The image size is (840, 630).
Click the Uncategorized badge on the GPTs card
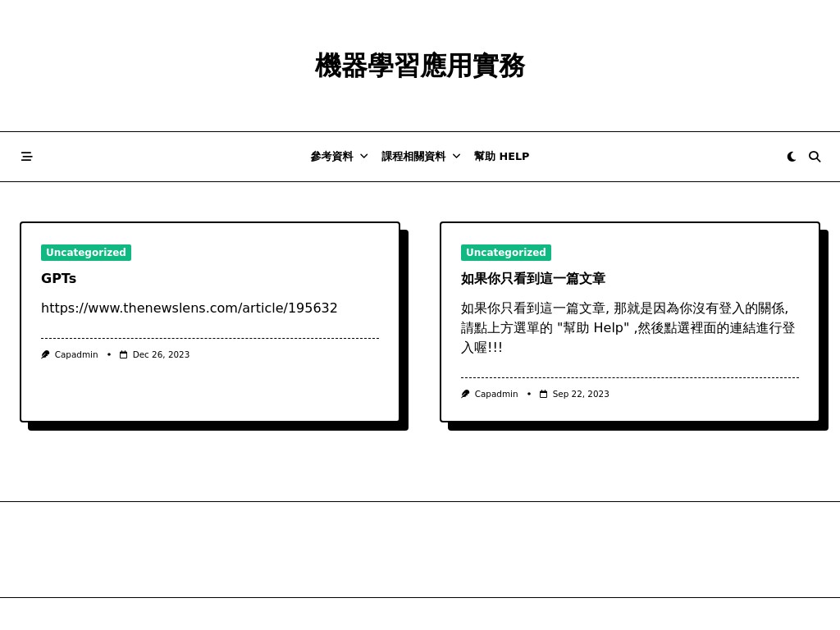(85, 253)
